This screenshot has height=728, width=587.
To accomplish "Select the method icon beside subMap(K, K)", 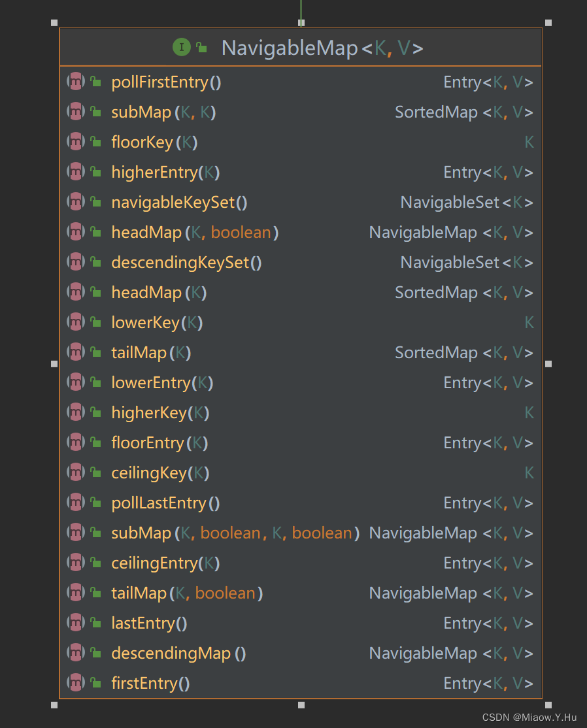I will pyautogui.click(x=76, y=112).
